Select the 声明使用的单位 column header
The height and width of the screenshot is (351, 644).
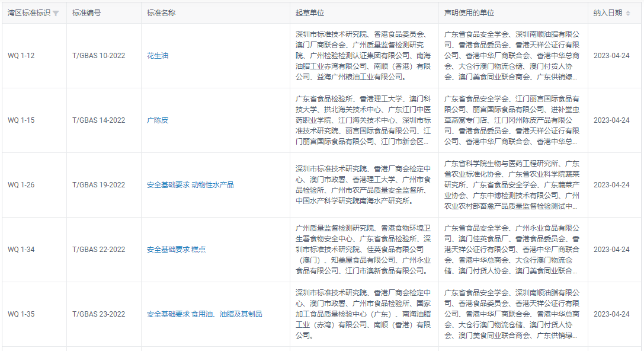click(x=469, y=12)
